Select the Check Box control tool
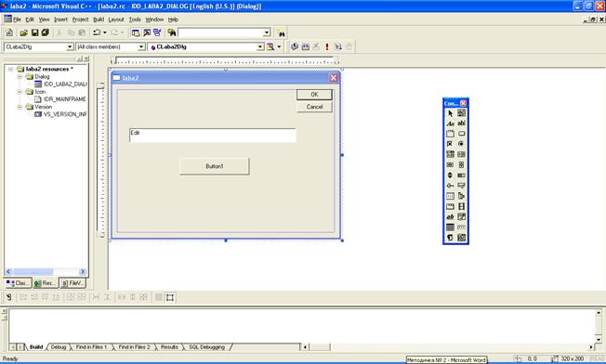Viewport: 606px width, 364px height. click(450, 144)
